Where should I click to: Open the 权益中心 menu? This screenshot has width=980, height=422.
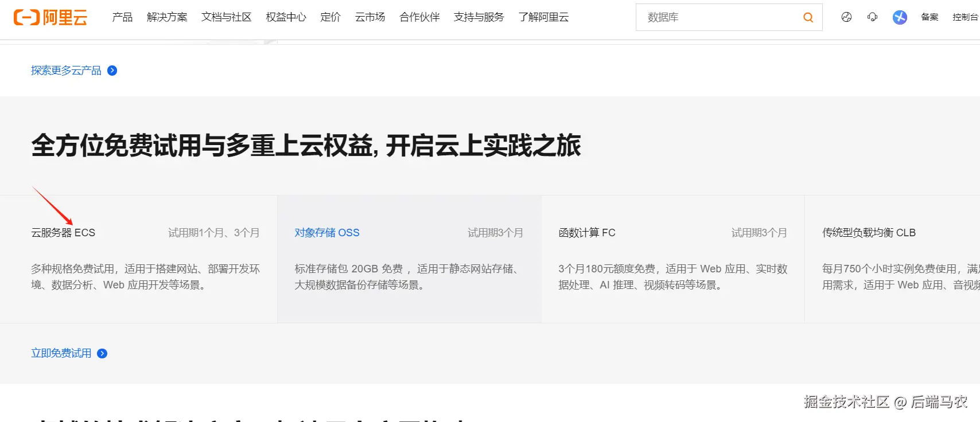click(x=286, y=17)
